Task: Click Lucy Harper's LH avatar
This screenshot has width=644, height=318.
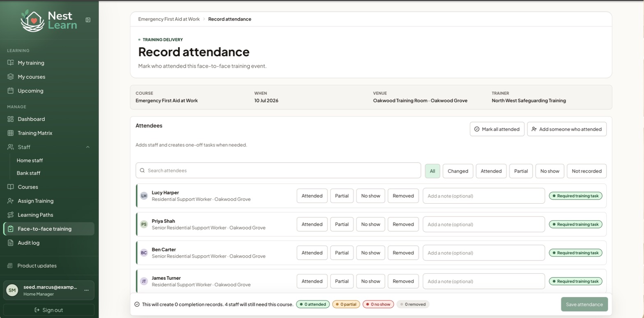Action: click(144, 196)
